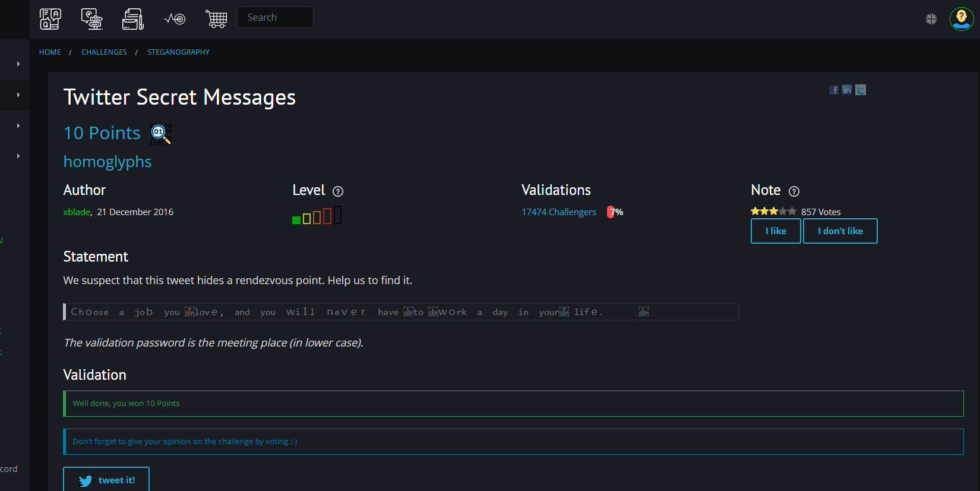The width and height of the screenshot is (980, 491).
Task: Open the user profile avatar
Action: point(962,19)
